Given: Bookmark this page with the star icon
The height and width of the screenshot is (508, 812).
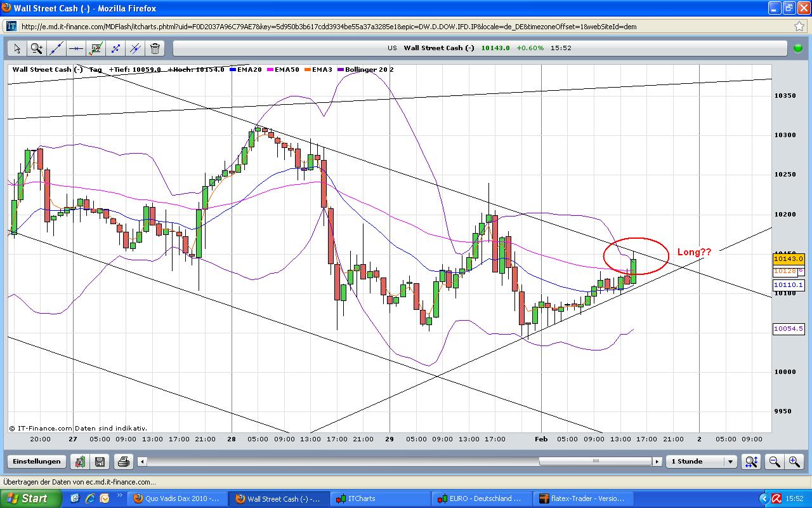Looking at the screenshot, I should (800, 27).
